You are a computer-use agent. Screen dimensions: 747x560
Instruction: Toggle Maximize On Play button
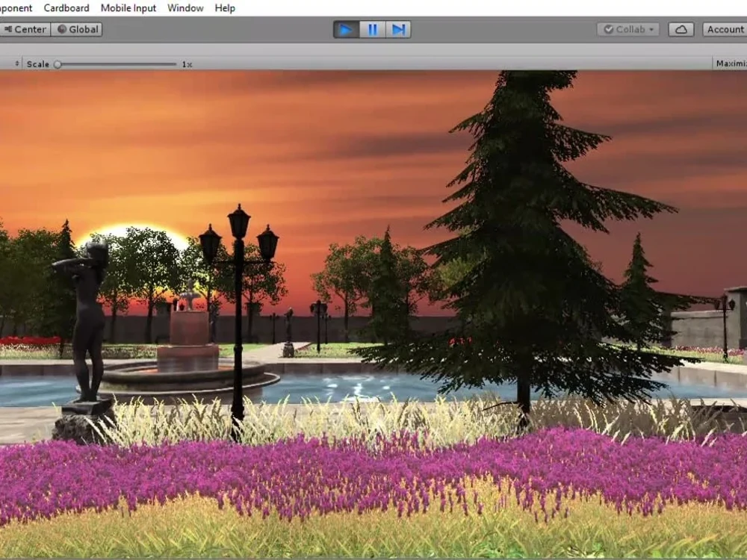[x=731, y=63]
